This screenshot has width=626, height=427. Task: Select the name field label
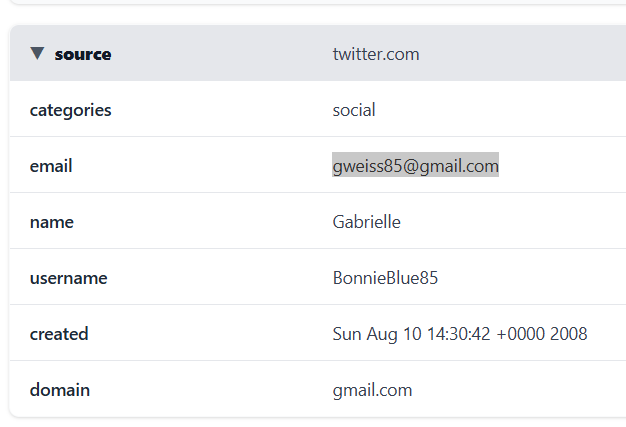52,222
